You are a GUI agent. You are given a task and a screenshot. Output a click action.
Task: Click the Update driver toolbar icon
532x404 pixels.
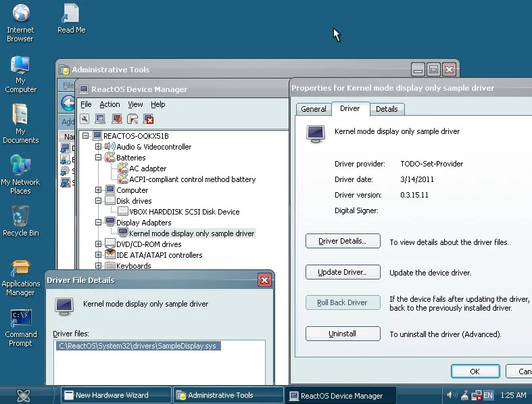click(x=117, y=119)
